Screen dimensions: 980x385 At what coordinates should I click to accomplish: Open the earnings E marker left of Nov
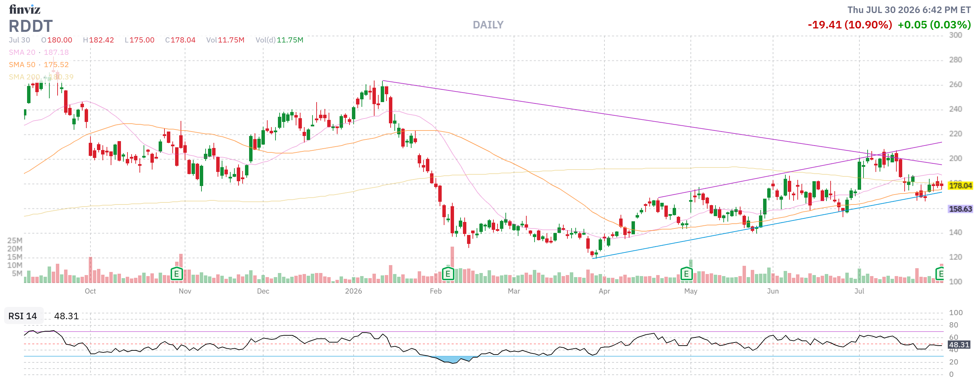[x=176, y=274]
